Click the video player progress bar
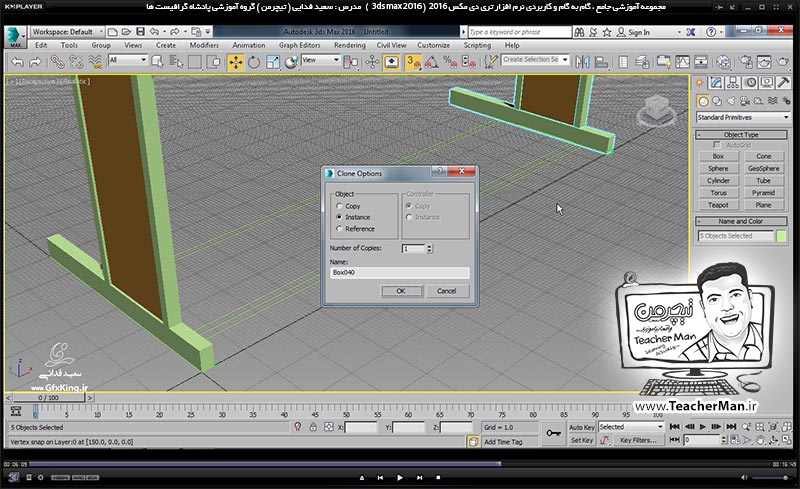This screenshot has width=800, height=489. click(399, 464)
